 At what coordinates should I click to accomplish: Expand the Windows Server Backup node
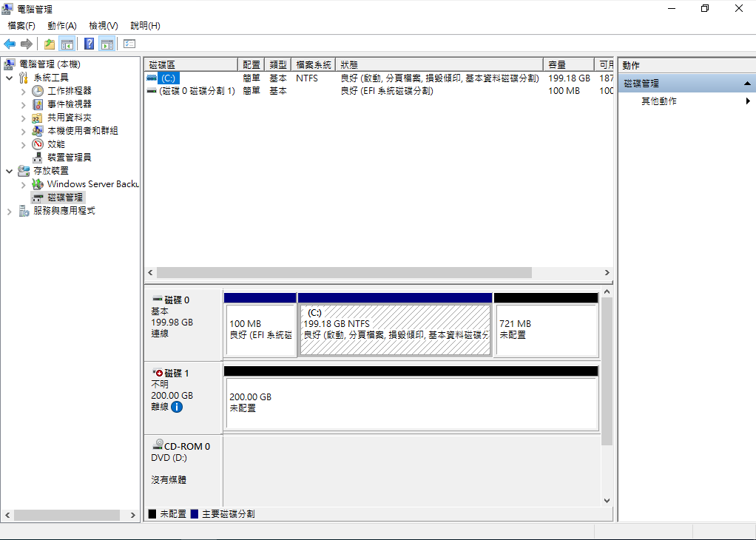tap(23, 184)
